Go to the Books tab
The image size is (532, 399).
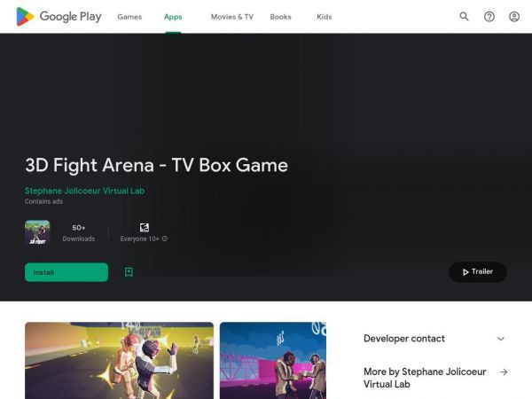[x=280, y=17]
